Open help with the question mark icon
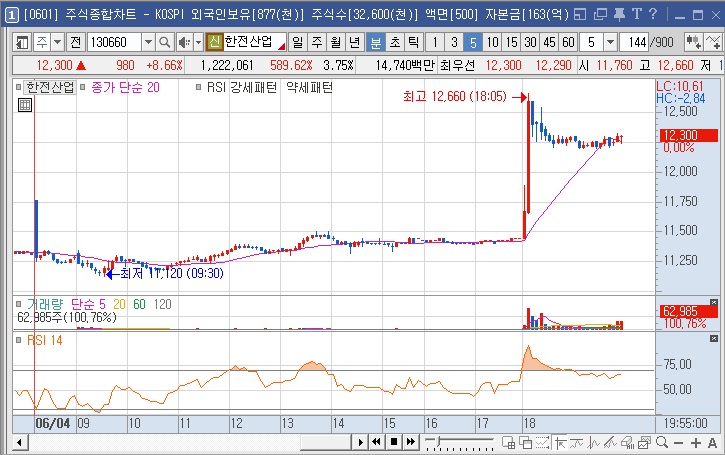This screenshot has width=725, height=455. click(653, 14)
